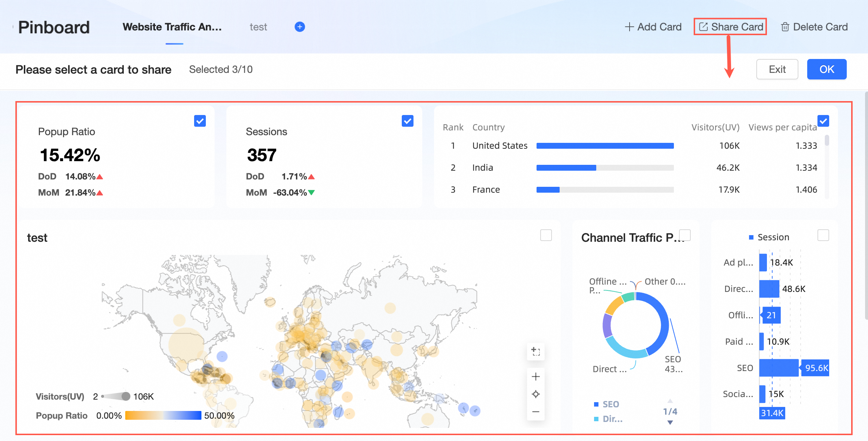Click the map box-select zoom icon
Screen dimensions: 868x441
(535, 352)
